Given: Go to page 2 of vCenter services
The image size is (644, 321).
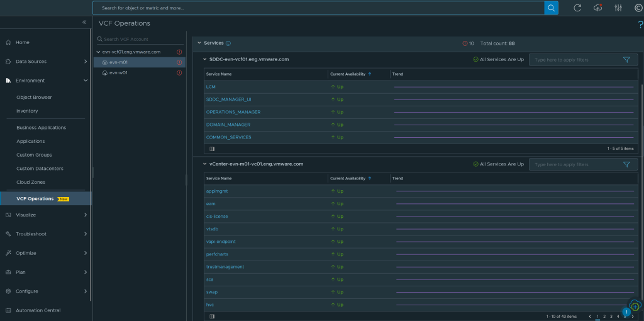Looking at the screenshot, I should [604, 317].
